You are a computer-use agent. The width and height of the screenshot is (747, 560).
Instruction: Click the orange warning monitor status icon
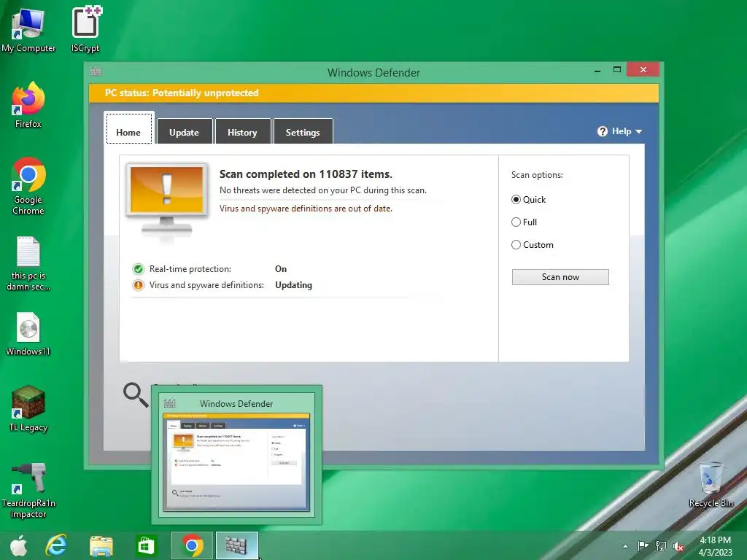tap(166, 199)
